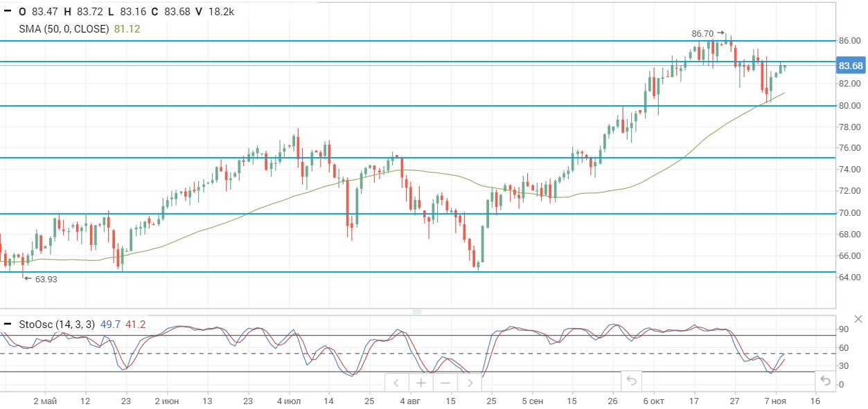Click the low price value 83.16
The width and height of the screenshot is (868, 409).
(132, 11)
